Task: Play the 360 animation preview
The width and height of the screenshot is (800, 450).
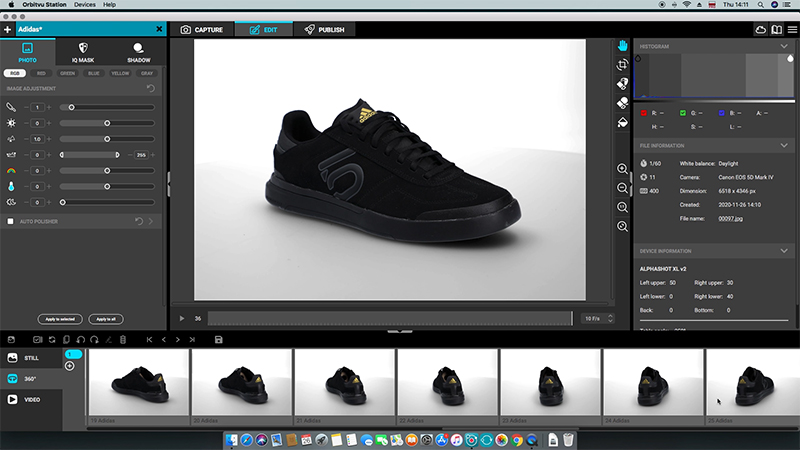Action: (182, 318)
